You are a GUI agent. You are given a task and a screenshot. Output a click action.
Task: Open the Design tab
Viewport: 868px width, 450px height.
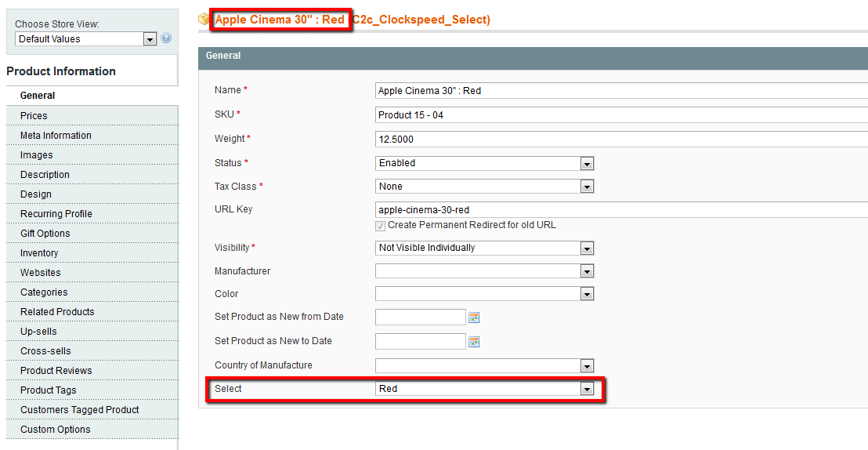click(x=92, y=194)
